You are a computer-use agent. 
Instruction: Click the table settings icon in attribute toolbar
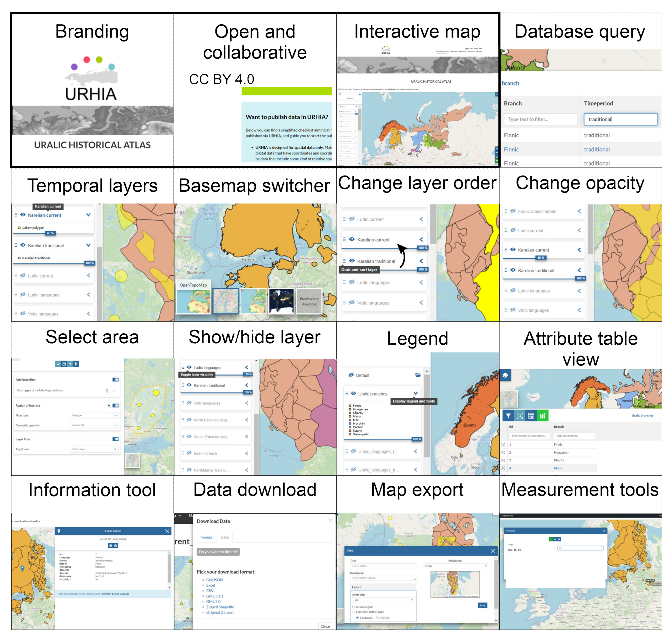coord(531,416)
